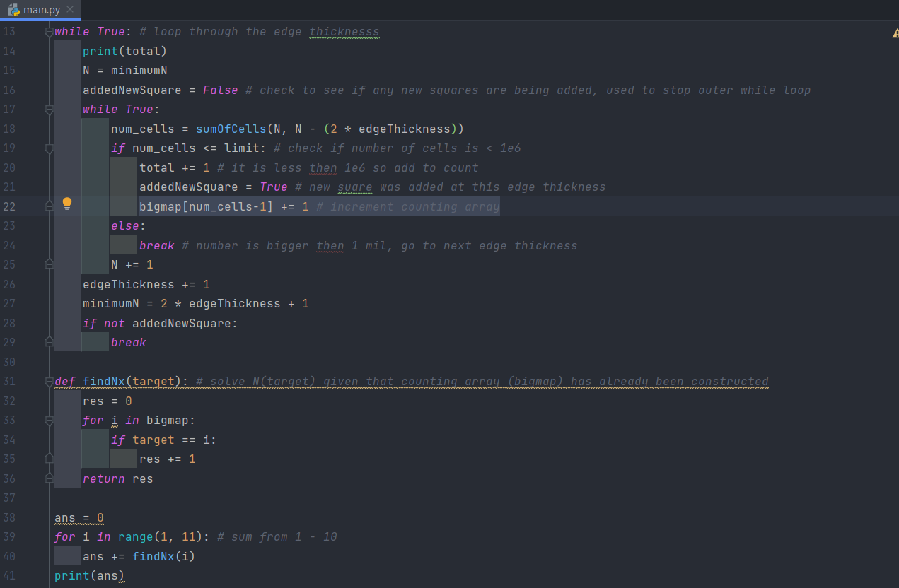Switch to the main.py tab
The width and height of the screenshot is (899, 588).
42,10
